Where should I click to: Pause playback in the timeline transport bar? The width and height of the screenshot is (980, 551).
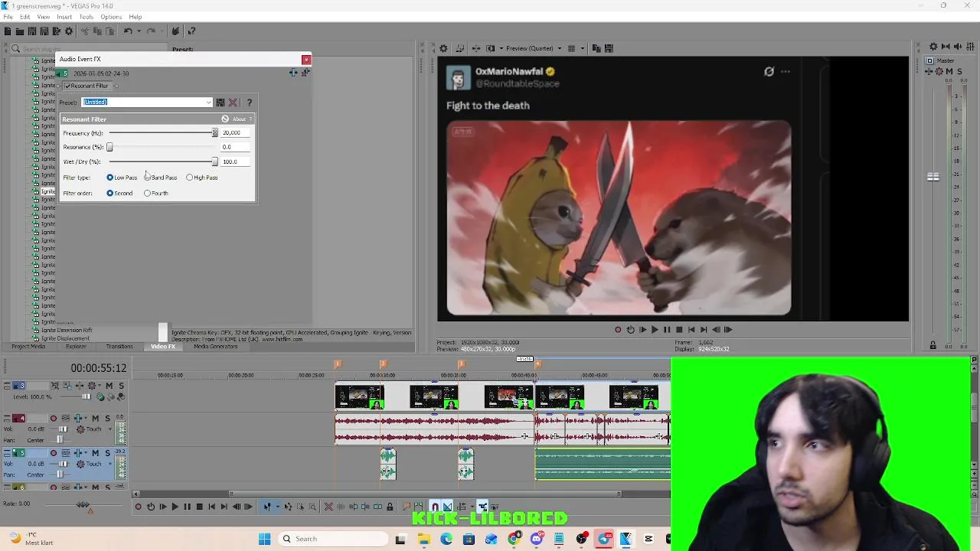[187, 507]
